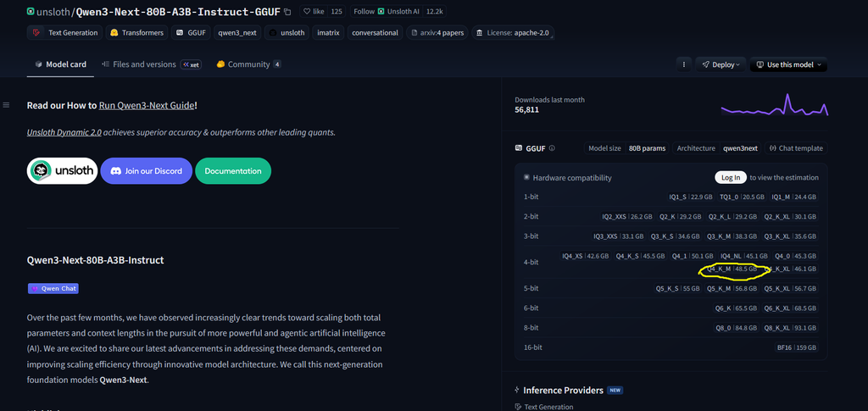Click the Qwen Chat badge
The width and height of the screenshot is (868, 411).
53,288
